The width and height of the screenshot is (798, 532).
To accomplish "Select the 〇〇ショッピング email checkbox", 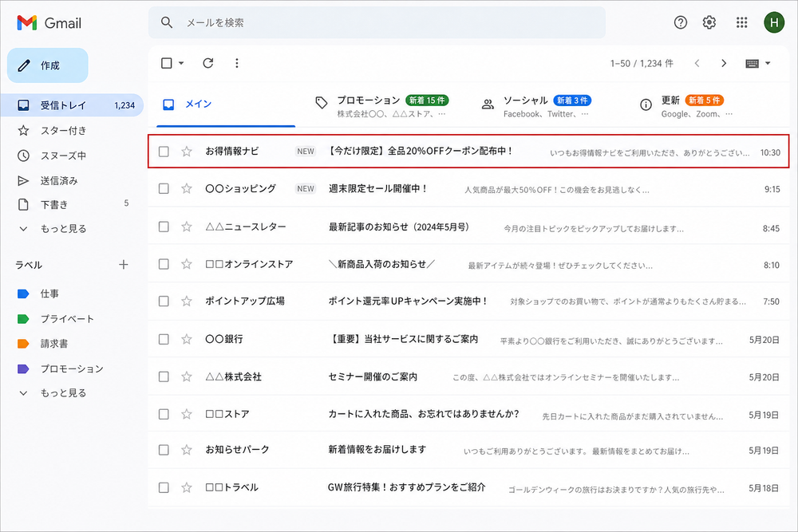I will (164, 189).
